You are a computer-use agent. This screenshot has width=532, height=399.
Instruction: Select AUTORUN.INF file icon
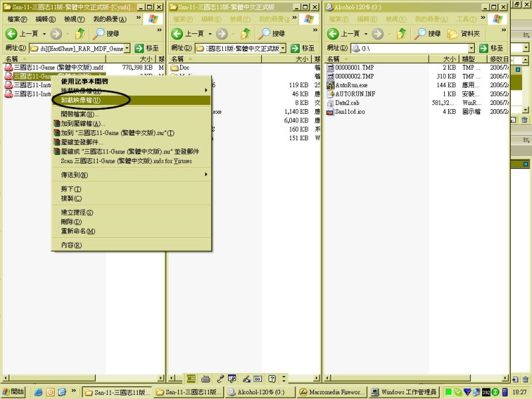331,94
